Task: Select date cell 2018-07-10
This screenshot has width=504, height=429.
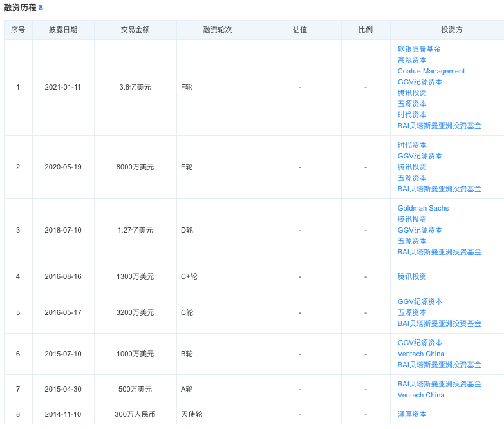Action: tap(63, 230)
